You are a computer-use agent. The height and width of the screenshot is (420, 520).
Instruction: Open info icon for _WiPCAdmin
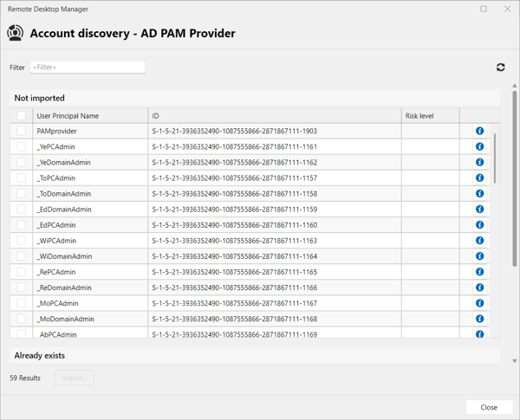(x=479, y=241)
